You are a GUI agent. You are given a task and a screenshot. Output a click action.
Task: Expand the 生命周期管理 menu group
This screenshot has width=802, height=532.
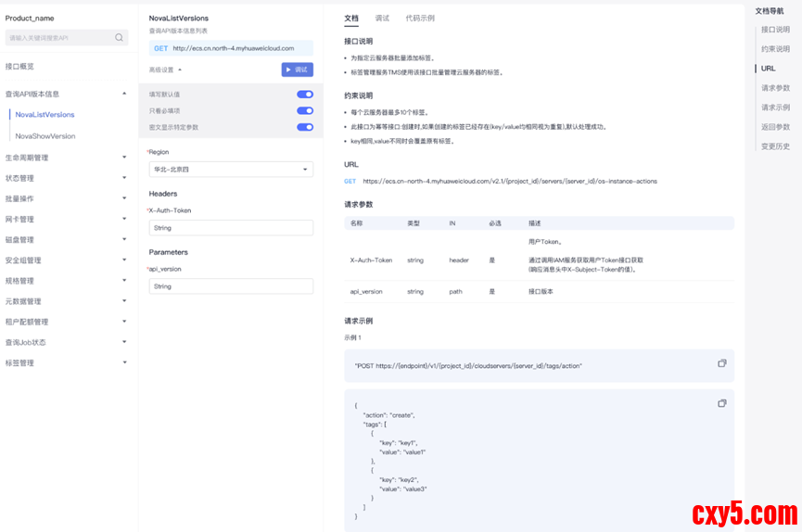[124, 158]
